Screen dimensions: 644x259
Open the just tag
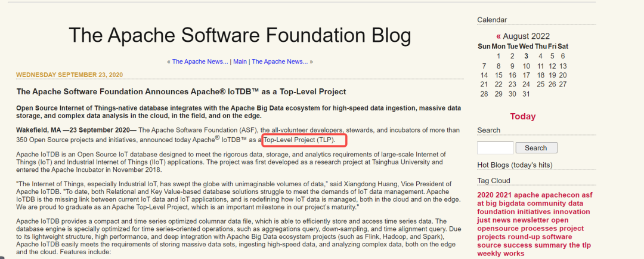(x=484, y=220)
